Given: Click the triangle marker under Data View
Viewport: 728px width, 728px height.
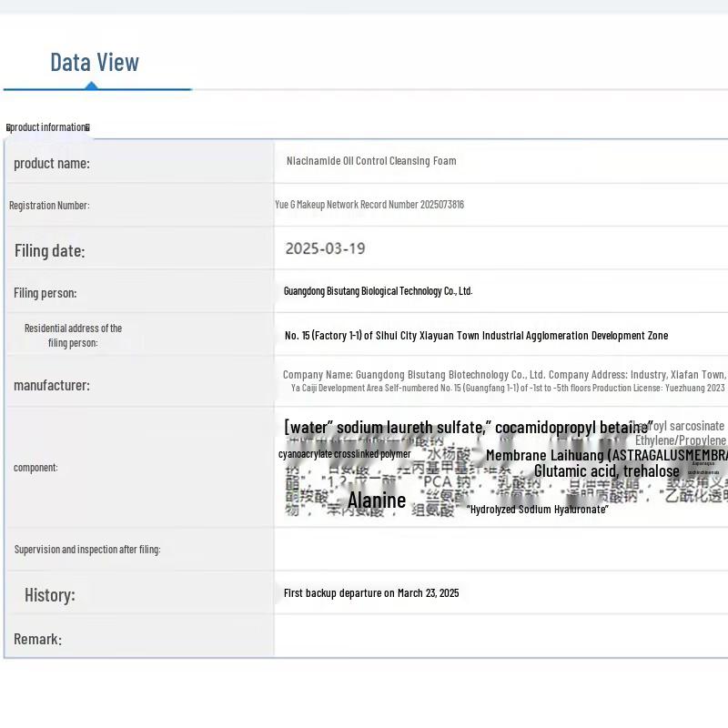Looking at the screenshot, I should tap(91, 86).
